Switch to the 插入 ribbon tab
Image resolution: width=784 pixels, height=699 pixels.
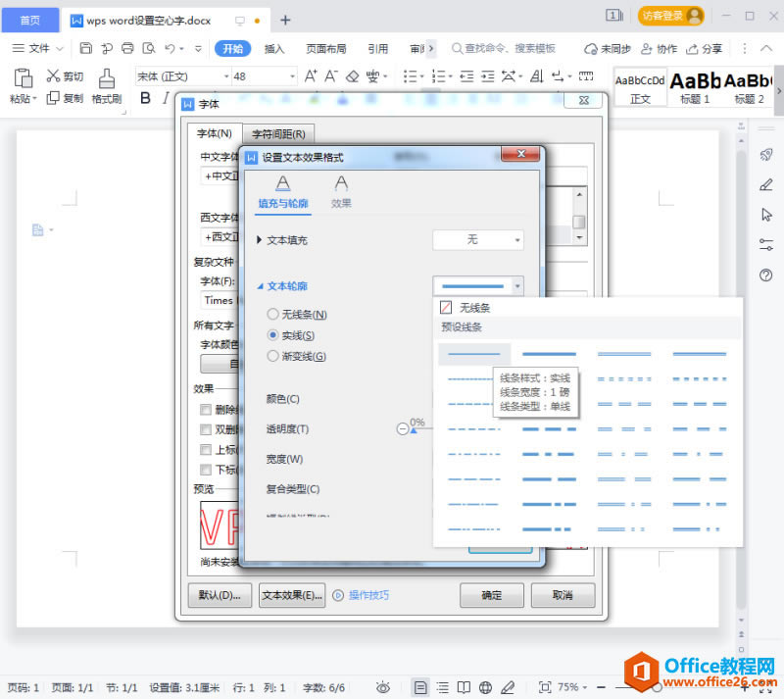[x=274, y=49]
